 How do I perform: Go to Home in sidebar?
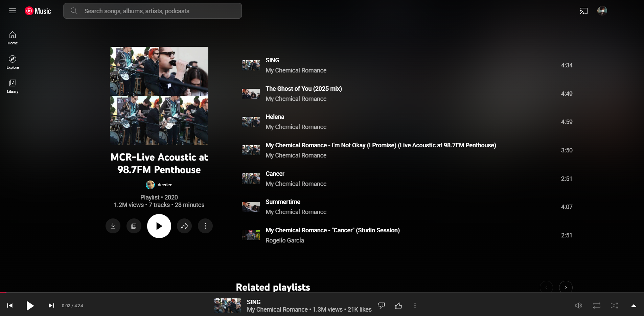point(13,38)
